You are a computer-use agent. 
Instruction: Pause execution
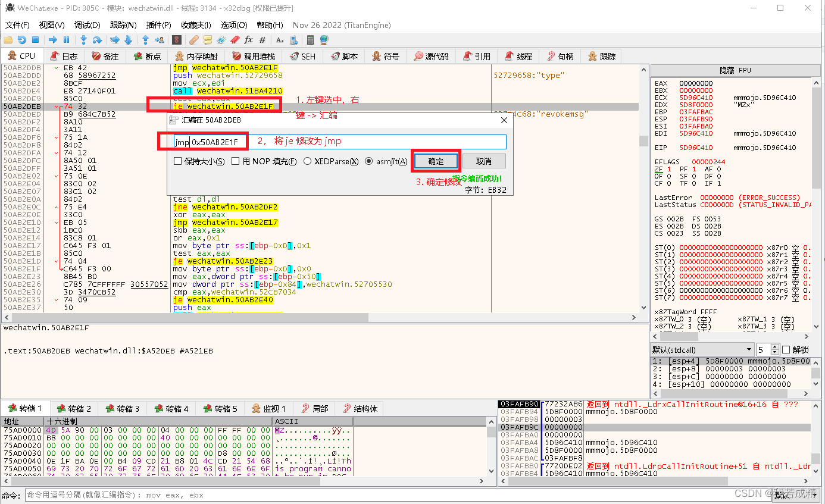tap(66, 40)
